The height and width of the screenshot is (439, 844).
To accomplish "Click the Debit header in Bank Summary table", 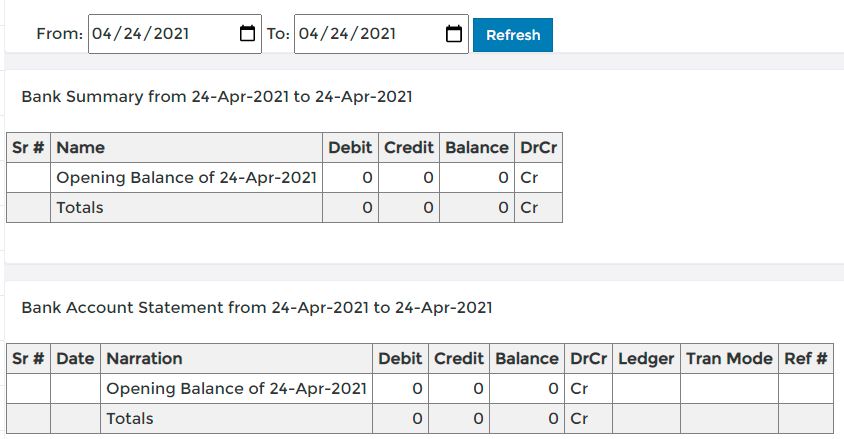I will click(350, 147).
